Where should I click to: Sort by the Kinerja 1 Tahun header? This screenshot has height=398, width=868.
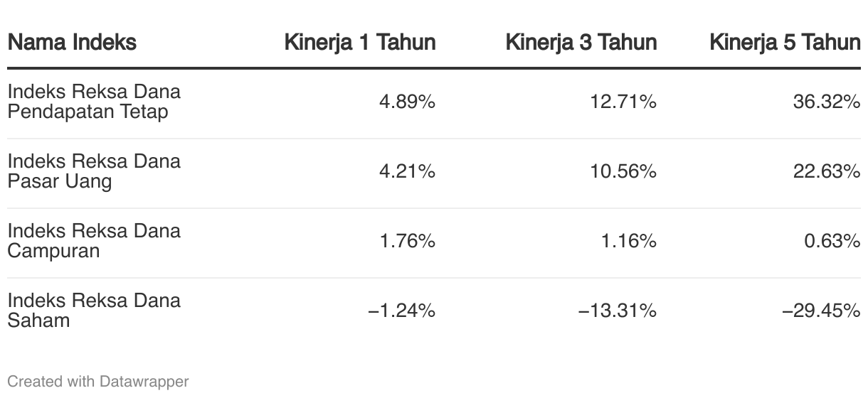click(360, 42)
